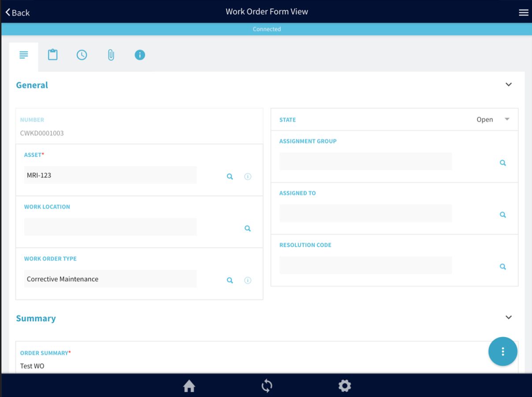The image size is (532, 397).
Task: Click the Asset field search magnifier
Action: [230, 176]
